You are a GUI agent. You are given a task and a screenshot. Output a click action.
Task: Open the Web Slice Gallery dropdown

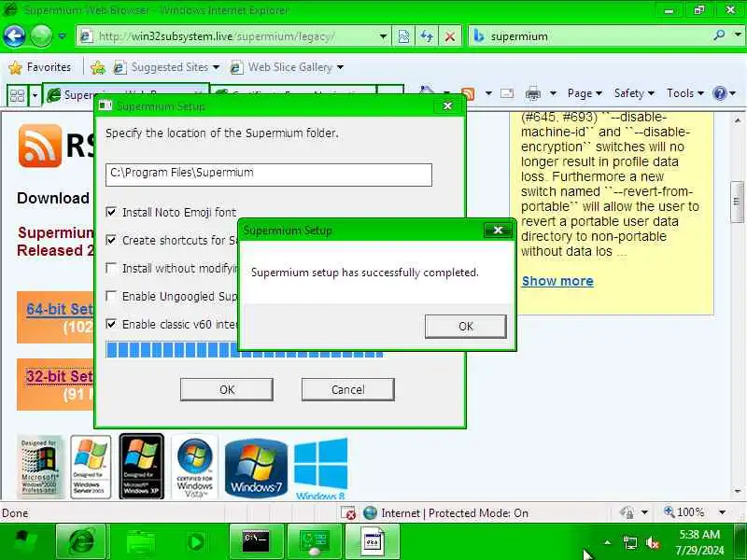click(287, 67)
